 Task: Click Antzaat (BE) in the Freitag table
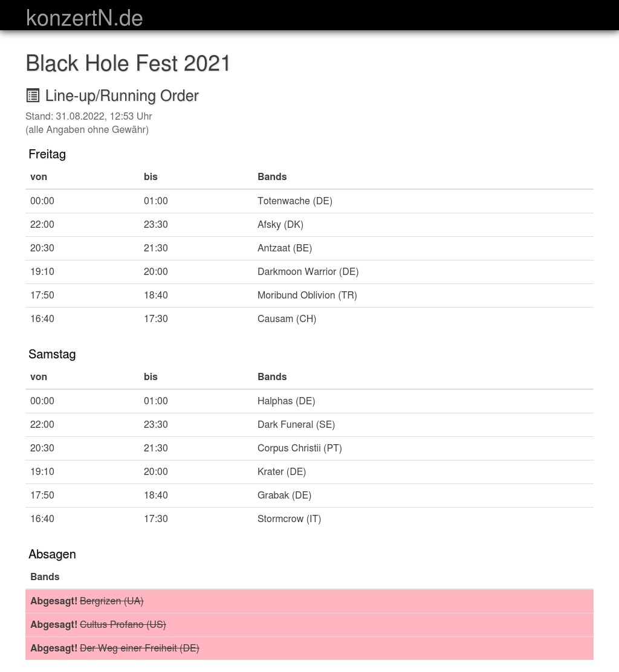[284, 248]
